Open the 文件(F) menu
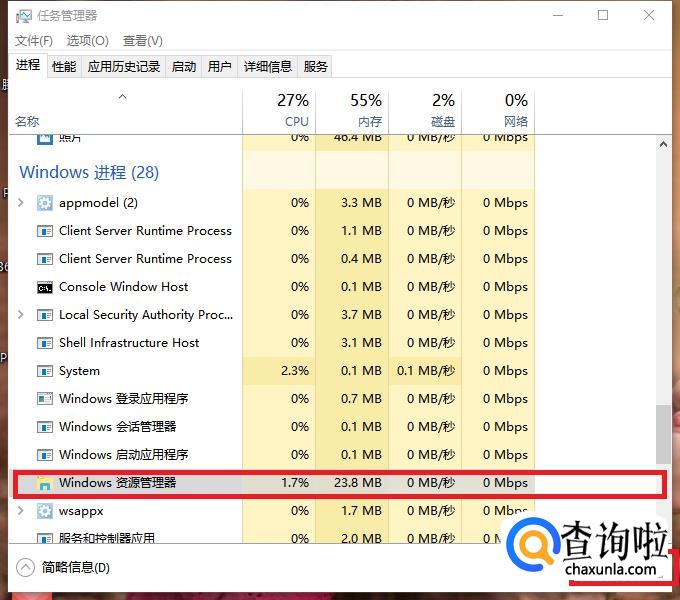 34,41
